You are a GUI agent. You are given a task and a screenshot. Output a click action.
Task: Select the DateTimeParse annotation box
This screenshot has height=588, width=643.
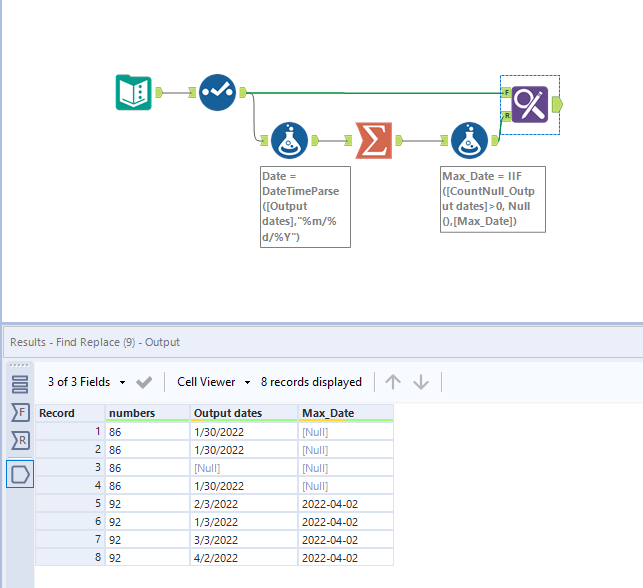pos(306,207)
